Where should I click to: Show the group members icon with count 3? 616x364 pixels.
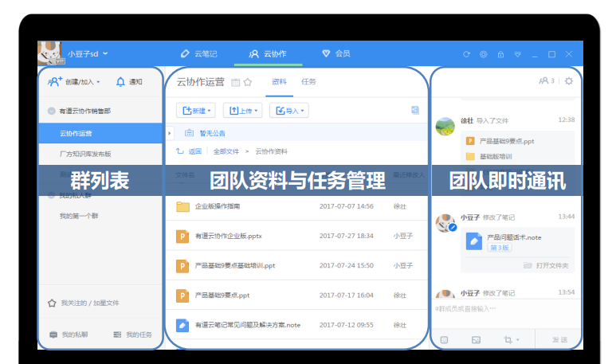tap(547, 81)
